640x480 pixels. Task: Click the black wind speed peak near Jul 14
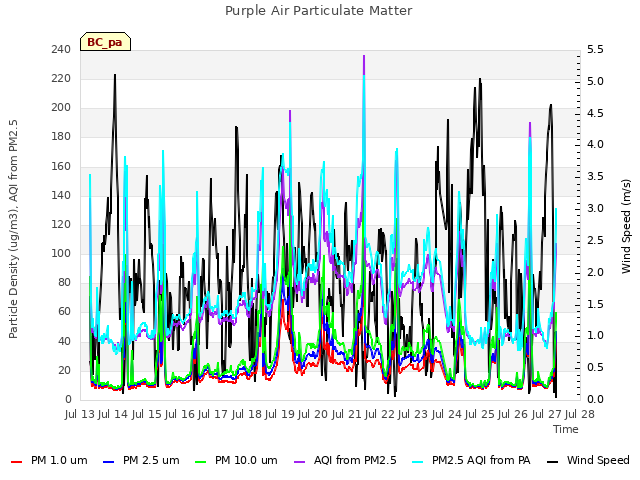pyautogui.click(x=115, y=76)
